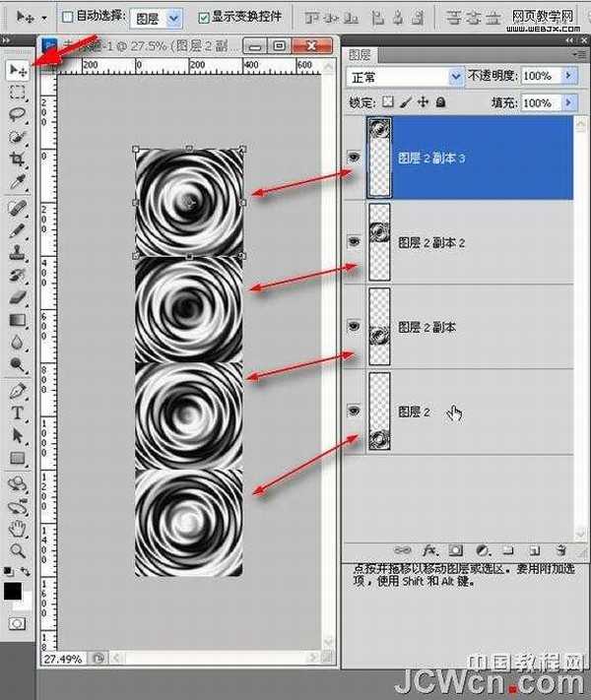The width and height of the screenshot is (591, 700).
Task: Select the Brush tool
Action: coord(18,230)
